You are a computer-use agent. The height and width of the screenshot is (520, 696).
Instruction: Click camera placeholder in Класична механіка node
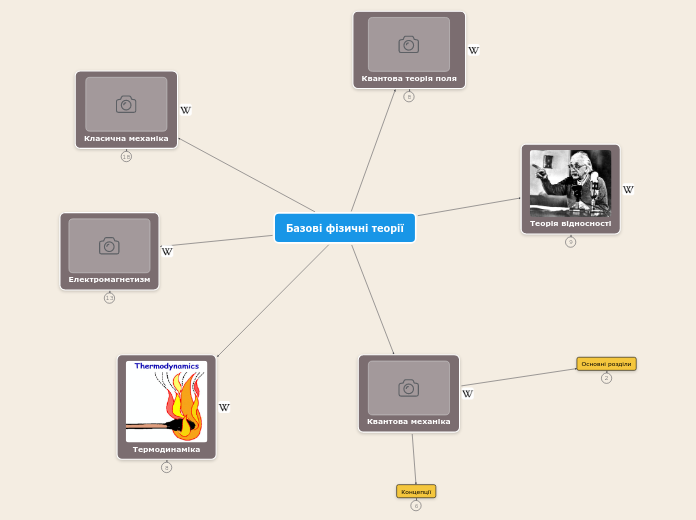coord(126,104)
